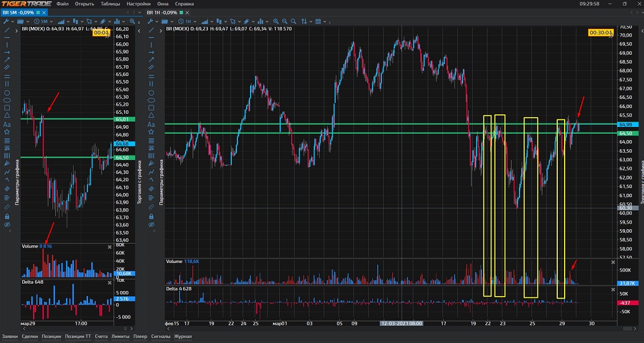
Task: Switch to the Позиции ТТ tab
Action: click(78, 336)
